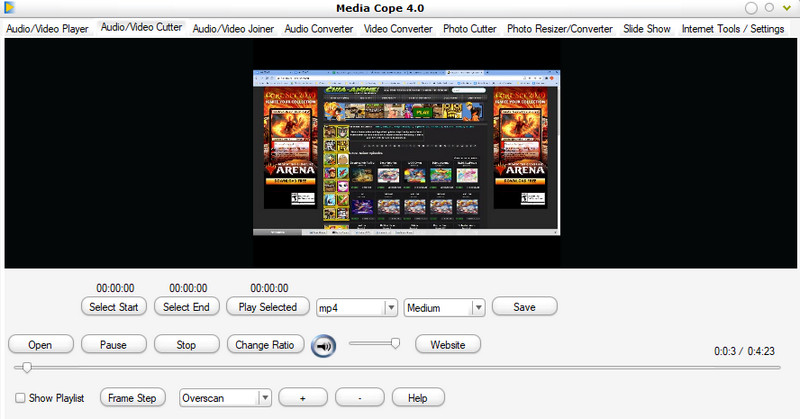The image size is (800, 419).
Task: Expand the Overscan dropdown
Action: coord(264,398)
